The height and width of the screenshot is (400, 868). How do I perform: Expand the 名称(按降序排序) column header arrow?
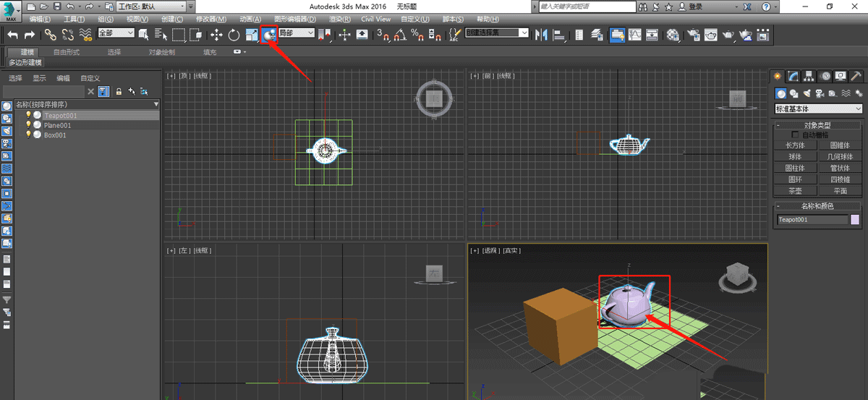tap(156, 105)
